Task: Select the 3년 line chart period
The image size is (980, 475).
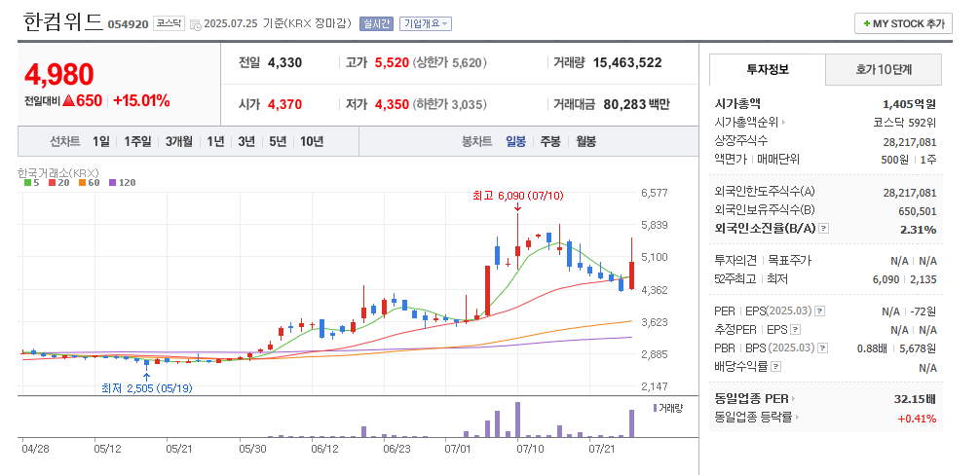Action: (246, 142)
